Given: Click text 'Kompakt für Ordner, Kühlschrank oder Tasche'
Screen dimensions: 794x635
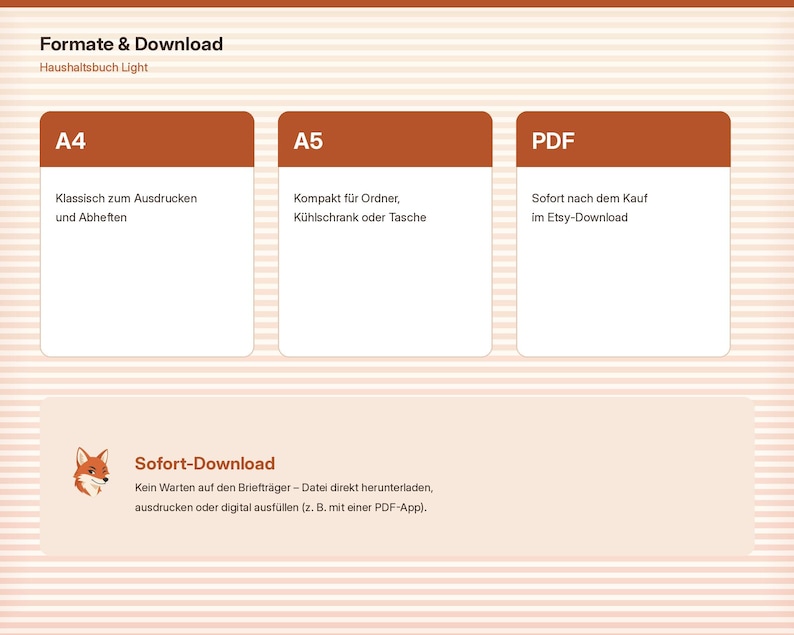Looking at the screenshot, I should [x=360, y=208].
